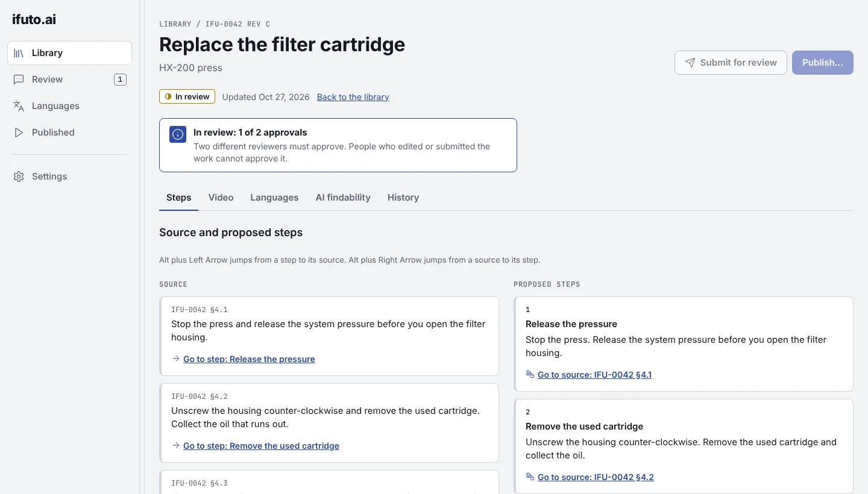Viewport: 868px width, 494px height.
Task: Open the Review section in sidebar
Action: [x=69, y=80]
